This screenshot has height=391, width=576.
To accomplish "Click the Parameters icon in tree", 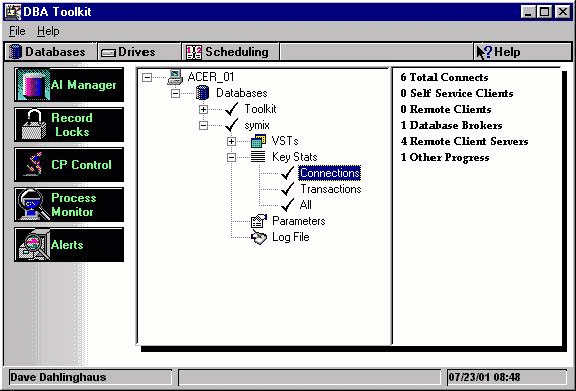I will click(x=259, y=221).
